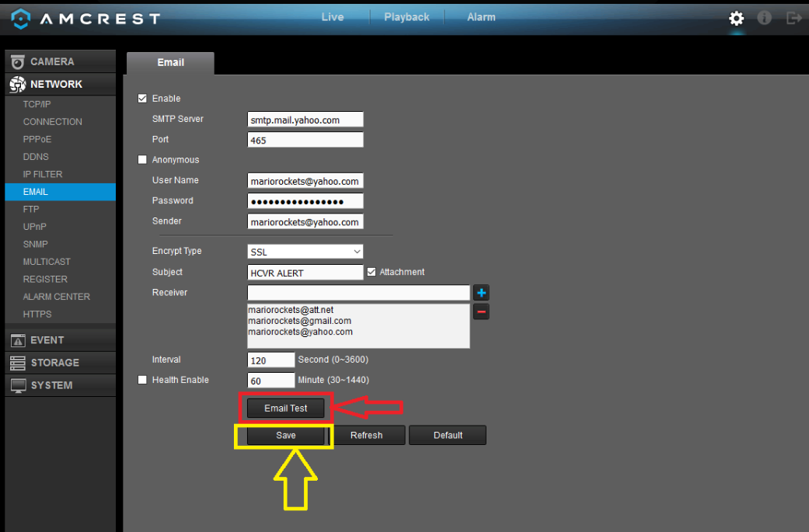The image size is (809, 532).
Task: Select mariorockets@gmail.com in receiver list
Action: click(299, 321)
